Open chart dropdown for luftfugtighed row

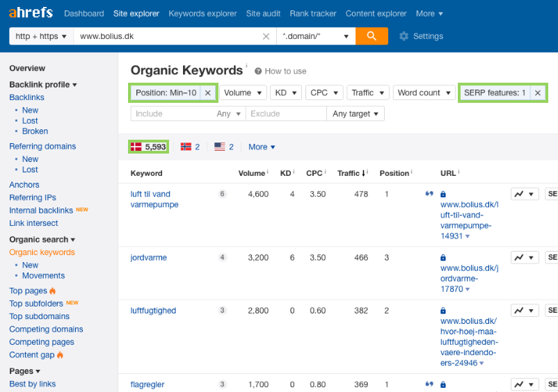(525, 311)
